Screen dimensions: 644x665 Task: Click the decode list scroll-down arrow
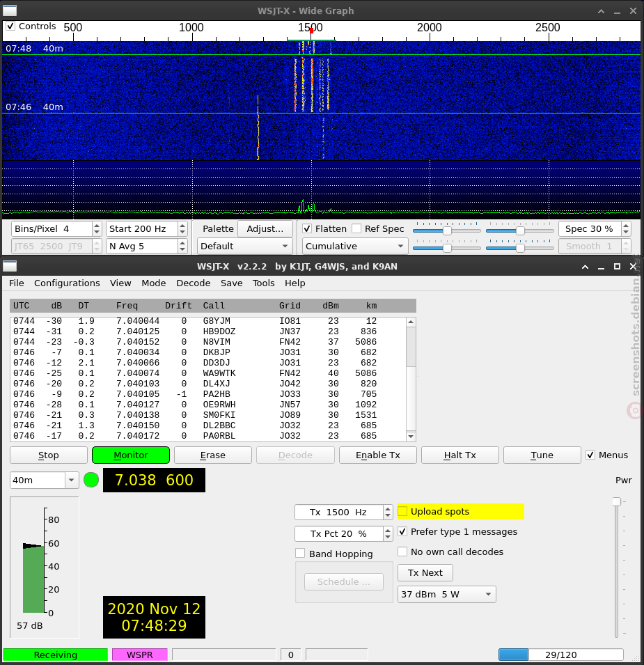(x=410, y=436)
